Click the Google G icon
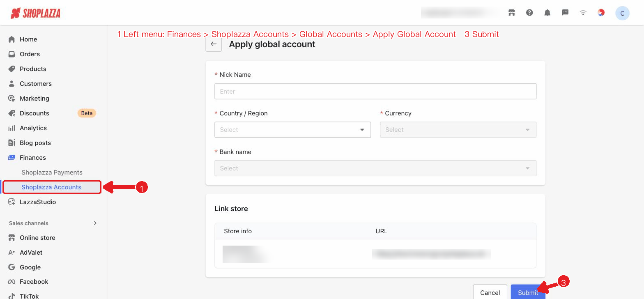The image size is (644, 299). 11,267
